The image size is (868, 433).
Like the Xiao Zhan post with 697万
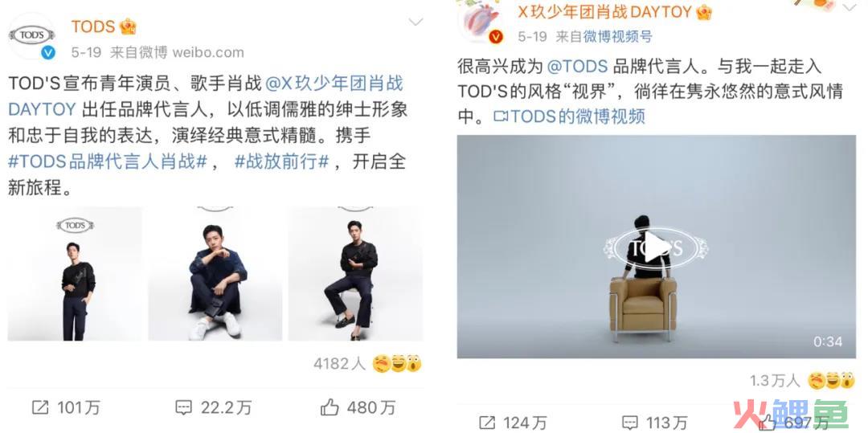tap(768, 423)
